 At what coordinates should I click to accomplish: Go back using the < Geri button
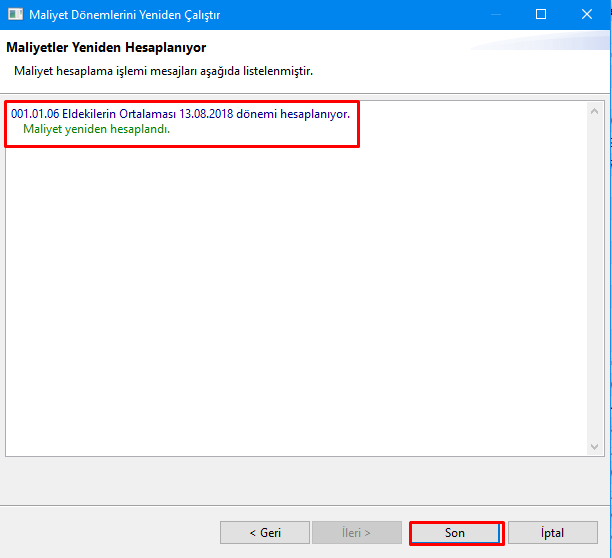(x=264, y=533)
